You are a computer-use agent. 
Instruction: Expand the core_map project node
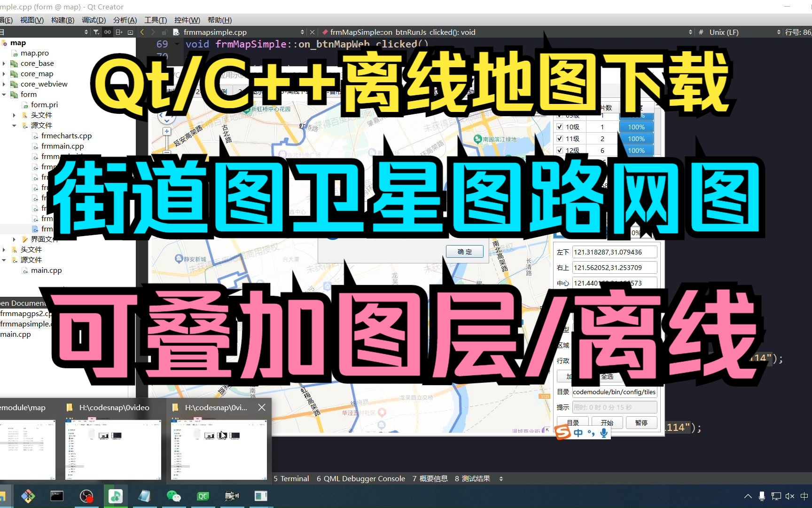(4, 74)
